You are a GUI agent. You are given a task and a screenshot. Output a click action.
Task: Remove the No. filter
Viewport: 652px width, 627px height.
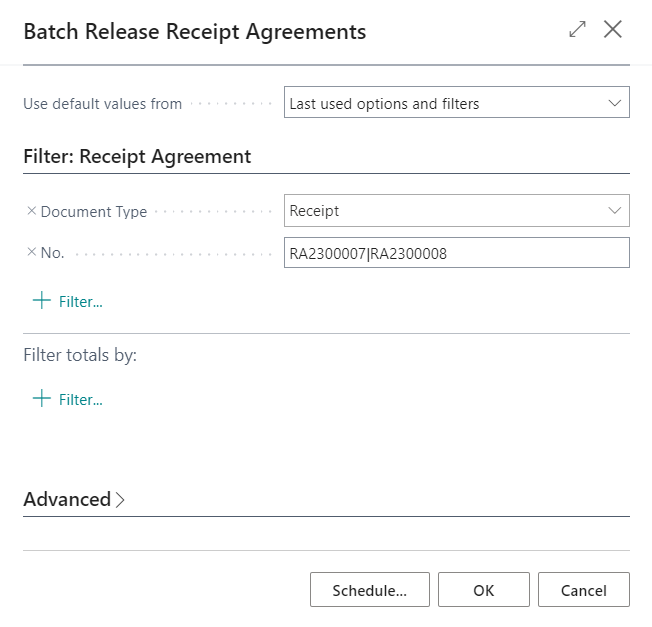point(32,252)
